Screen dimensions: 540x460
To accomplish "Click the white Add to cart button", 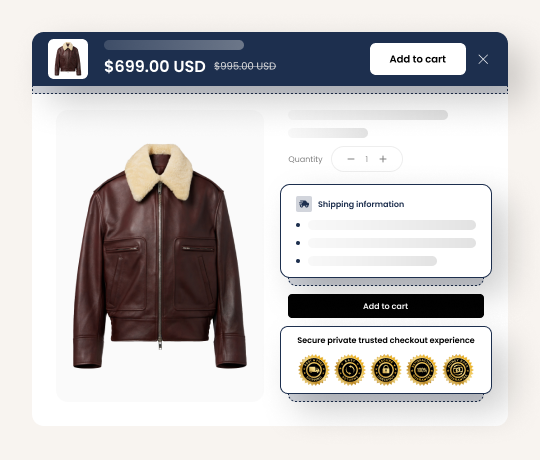I will tap(418, 59).
